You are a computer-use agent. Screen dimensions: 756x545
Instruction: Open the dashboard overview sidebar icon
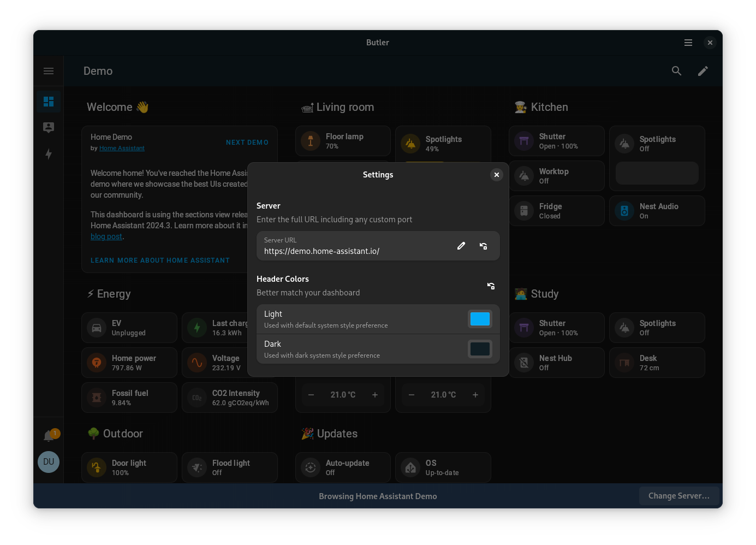coord(49,102)
